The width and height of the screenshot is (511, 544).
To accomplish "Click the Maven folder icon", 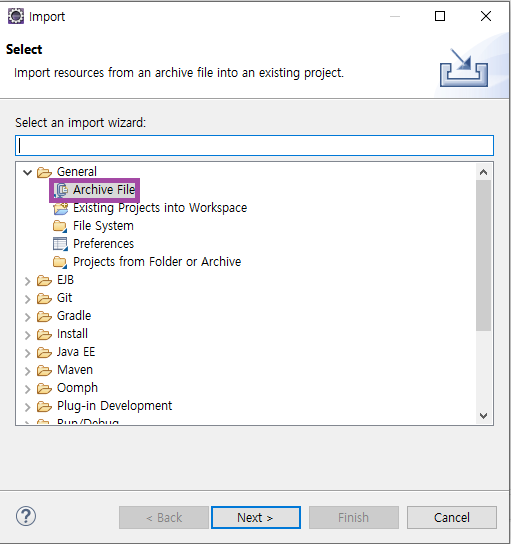I will coord(44,370).
